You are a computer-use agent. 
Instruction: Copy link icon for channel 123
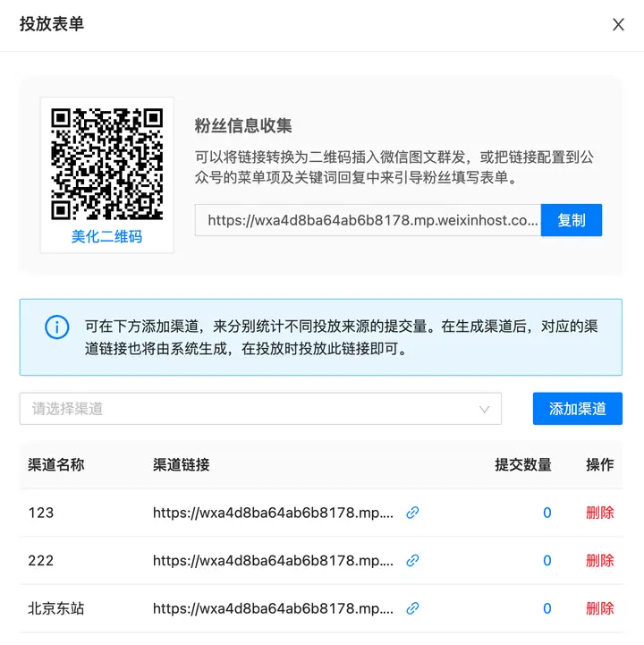click(412, 513)
